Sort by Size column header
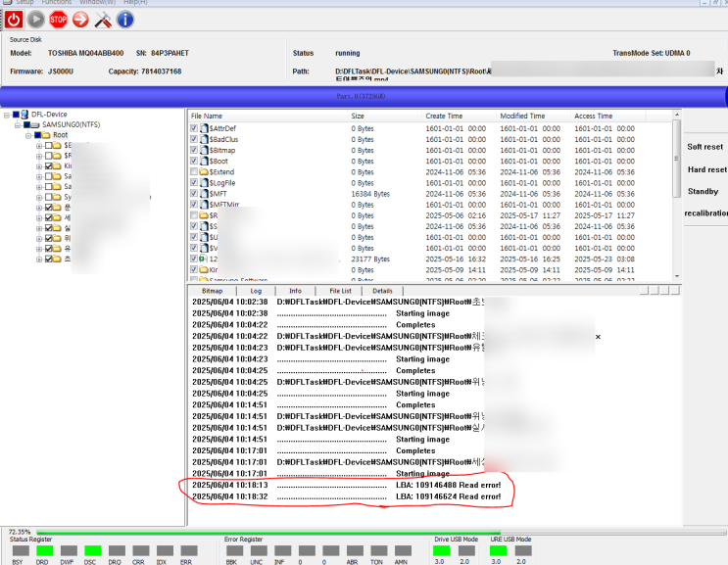Viewport: 728px width, 565px height. click(385, 116)
